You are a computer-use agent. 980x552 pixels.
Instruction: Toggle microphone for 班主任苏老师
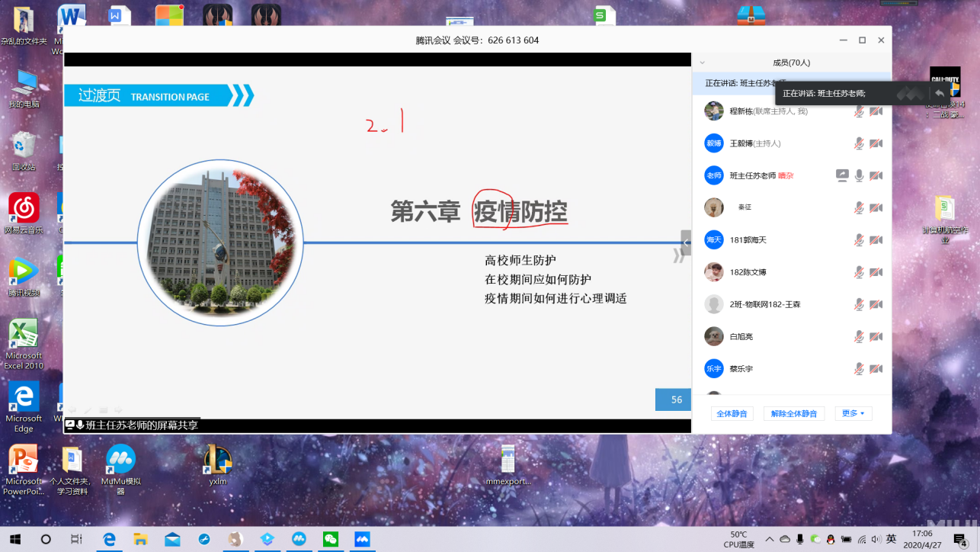(x=859, y=175)
